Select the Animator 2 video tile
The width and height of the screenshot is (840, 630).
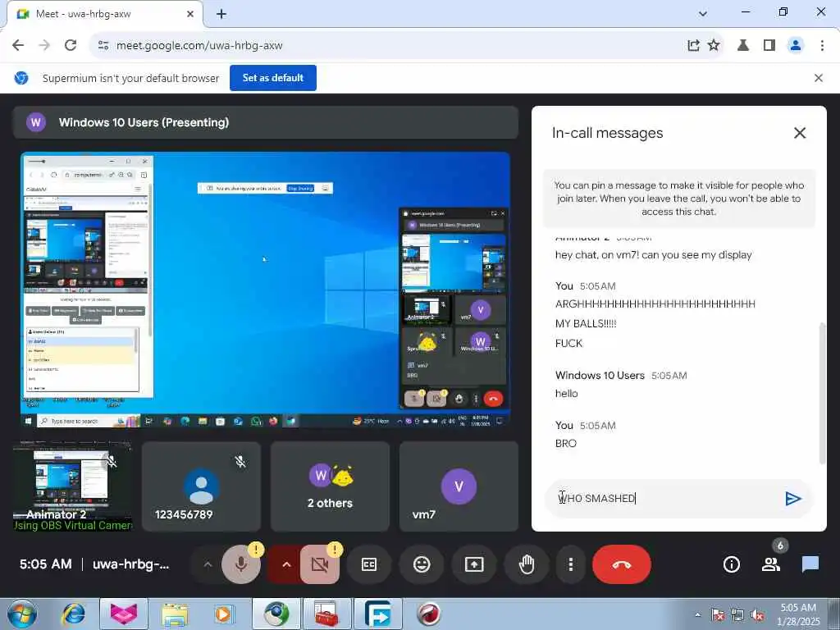click(73, 486)
